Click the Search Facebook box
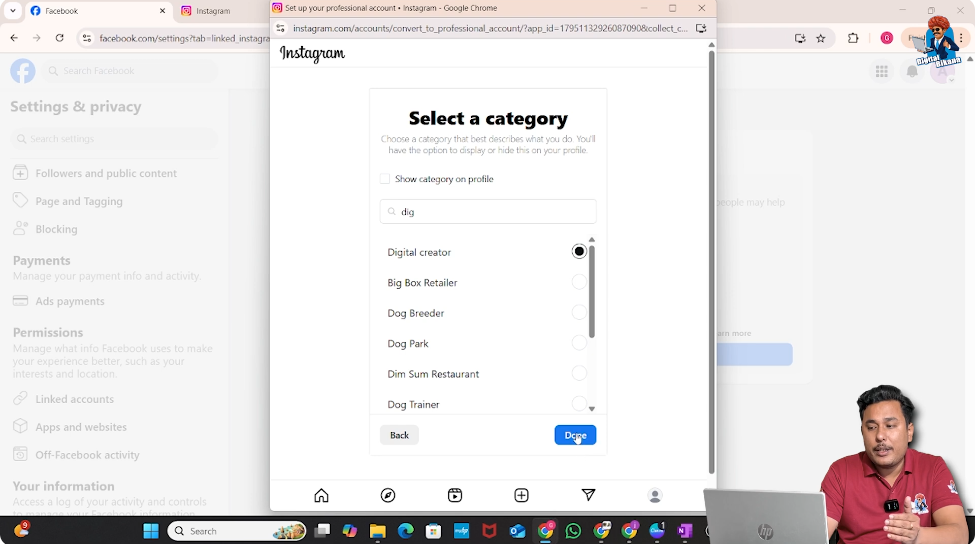This screenshot has height=544, width=979. click(x=131, y=71)
